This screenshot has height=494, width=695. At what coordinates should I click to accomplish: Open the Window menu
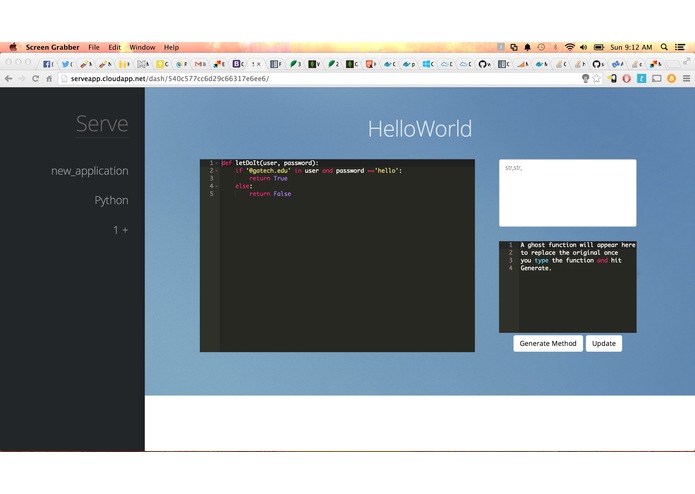pyautogui.click(x=142, y=47)
